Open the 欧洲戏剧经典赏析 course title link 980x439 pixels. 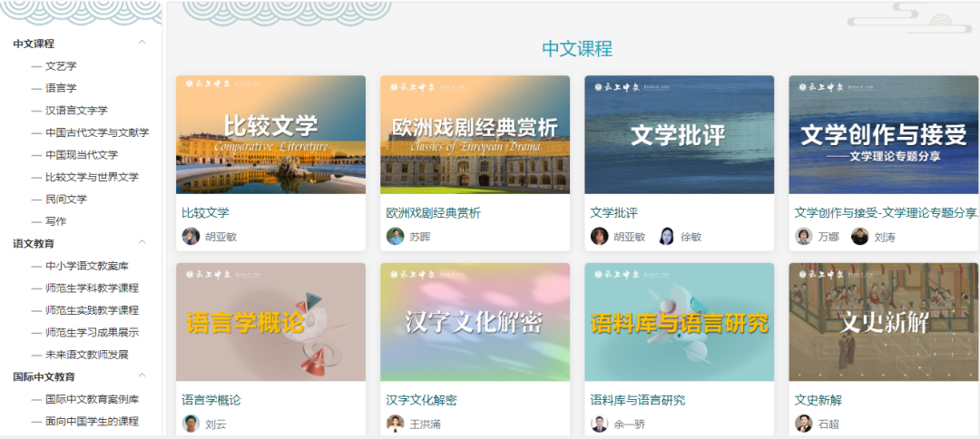click(433, 213)
